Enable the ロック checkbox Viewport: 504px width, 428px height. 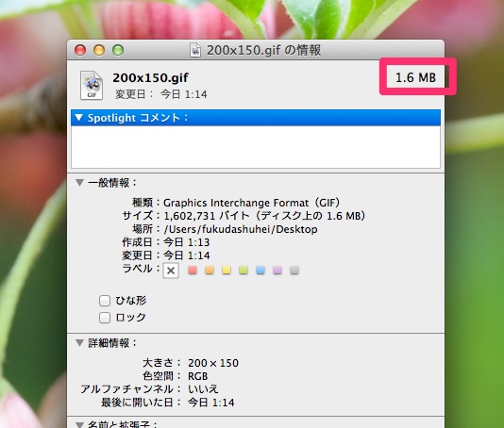[x=105, y=318]
